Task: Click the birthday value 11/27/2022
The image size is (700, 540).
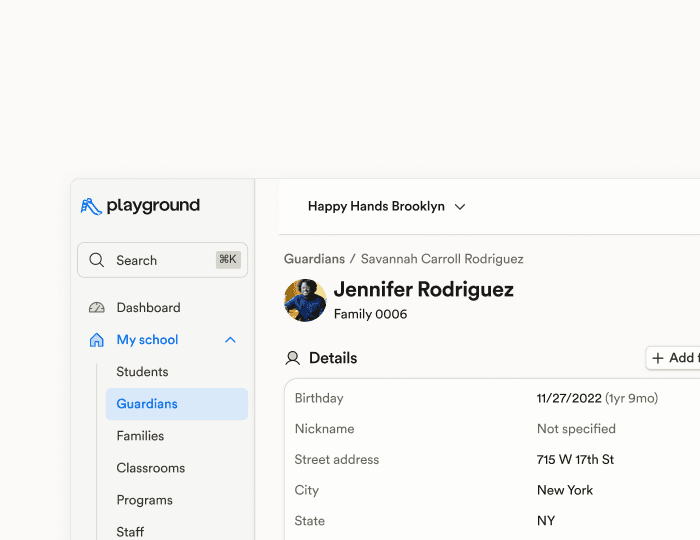Action: 569,398
